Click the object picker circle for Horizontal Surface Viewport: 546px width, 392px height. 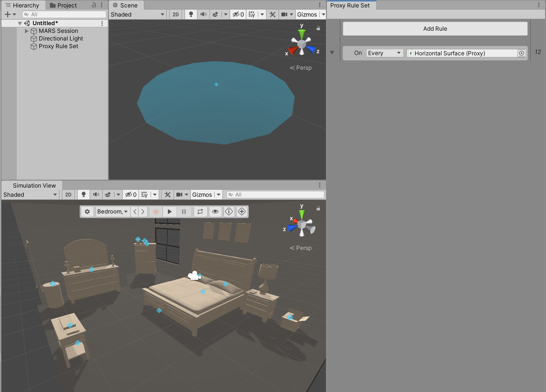tap(521, 53)
